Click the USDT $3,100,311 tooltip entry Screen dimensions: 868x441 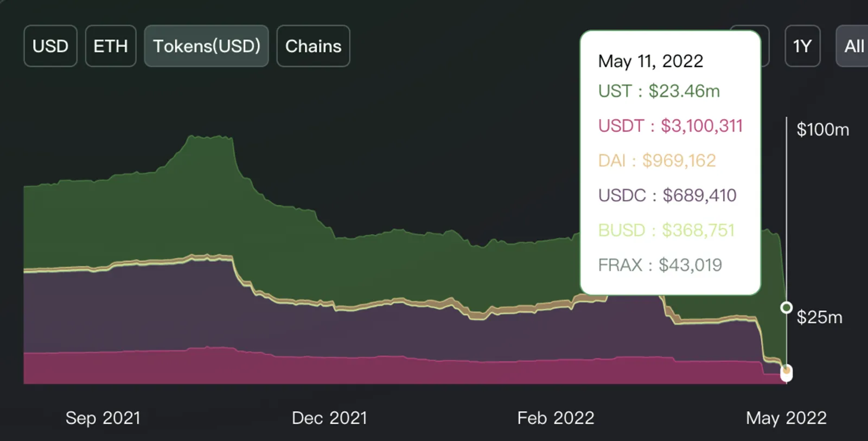coord(670,126)
